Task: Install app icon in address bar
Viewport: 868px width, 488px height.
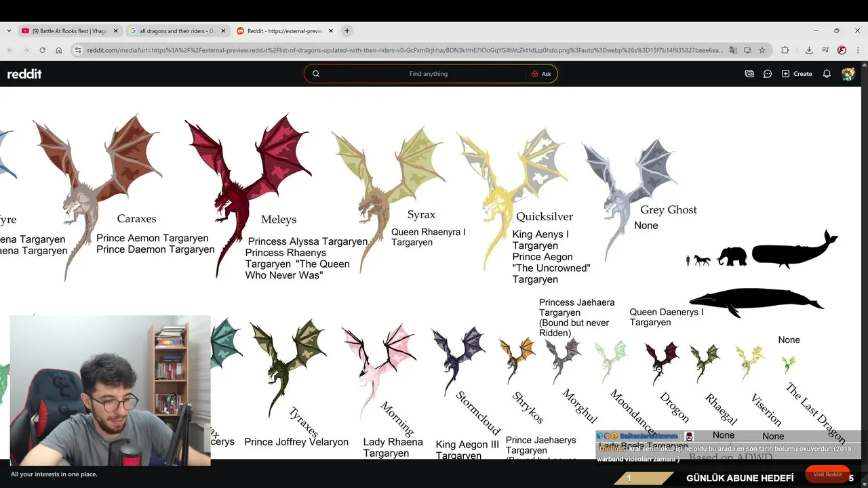Action: click(747, 50)
